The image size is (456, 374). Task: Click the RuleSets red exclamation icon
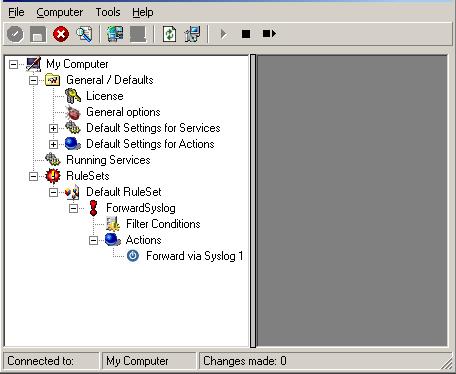coord(53,176)
